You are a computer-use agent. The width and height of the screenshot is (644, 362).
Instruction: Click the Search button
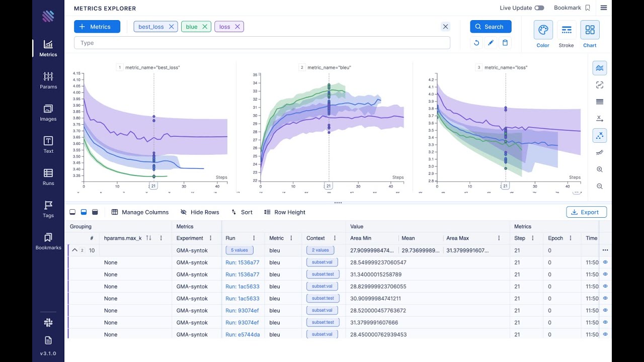click(x=491, y=27)
